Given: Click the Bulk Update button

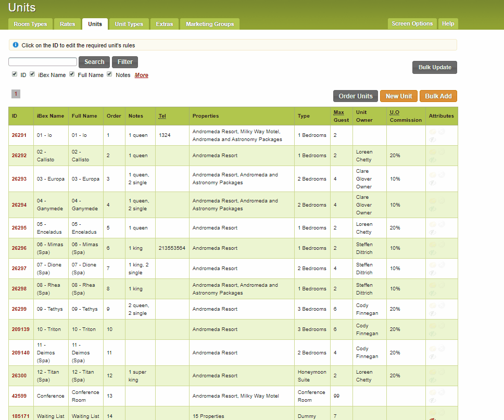Looking at the screenshot, I should coord(434,68).
